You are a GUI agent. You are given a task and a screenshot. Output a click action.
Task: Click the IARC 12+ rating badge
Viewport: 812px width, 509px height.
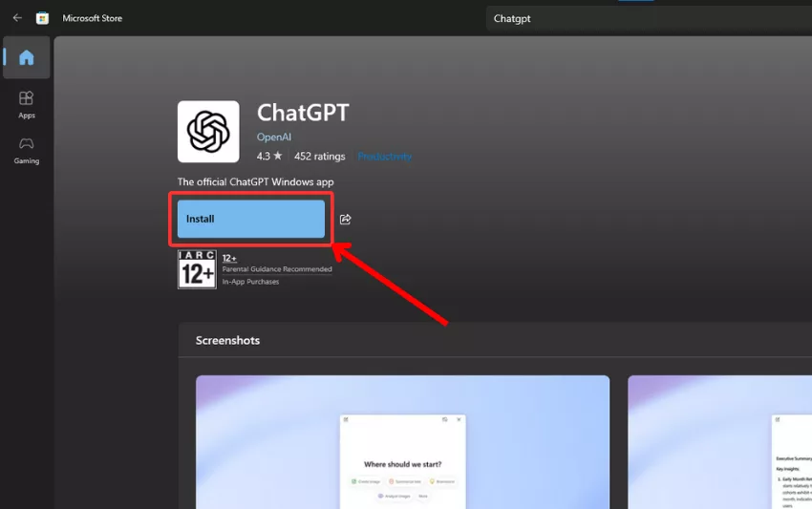point(197,269)
